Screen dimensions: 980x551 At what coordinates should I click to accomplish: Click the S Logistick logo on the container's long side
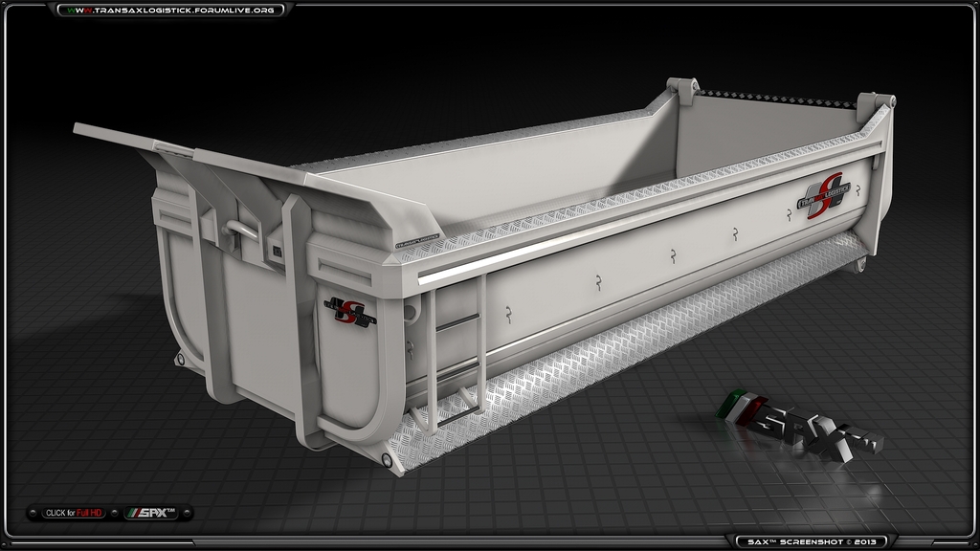[824, 195]
